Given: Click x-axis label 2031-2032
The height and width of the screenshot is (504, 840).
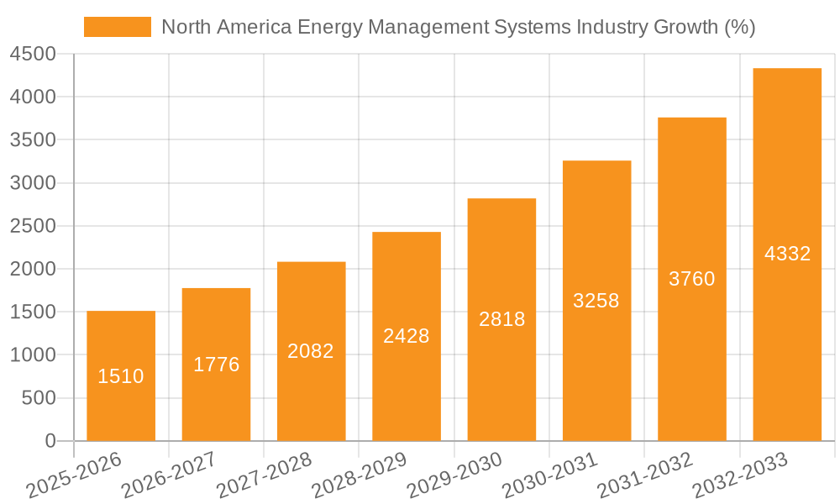Looking at the screenshot, I should point(644,475).
